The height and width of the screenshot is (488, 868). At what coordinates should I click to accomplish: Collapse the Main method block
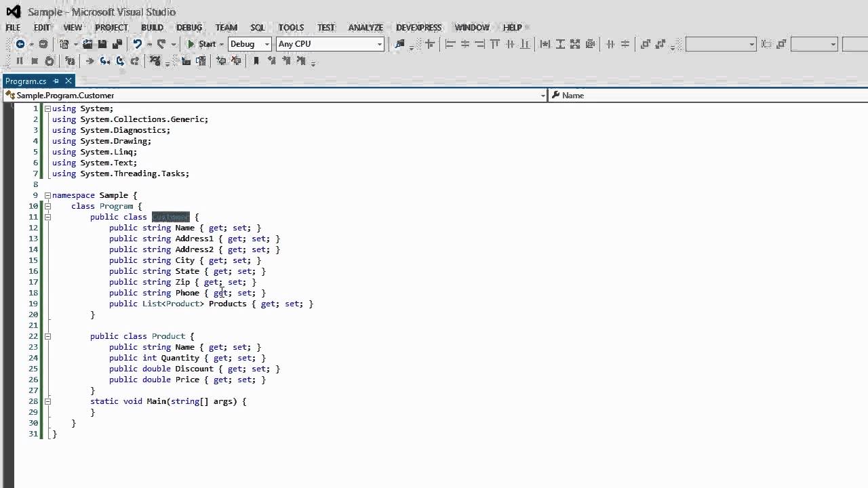pos(47,401)
